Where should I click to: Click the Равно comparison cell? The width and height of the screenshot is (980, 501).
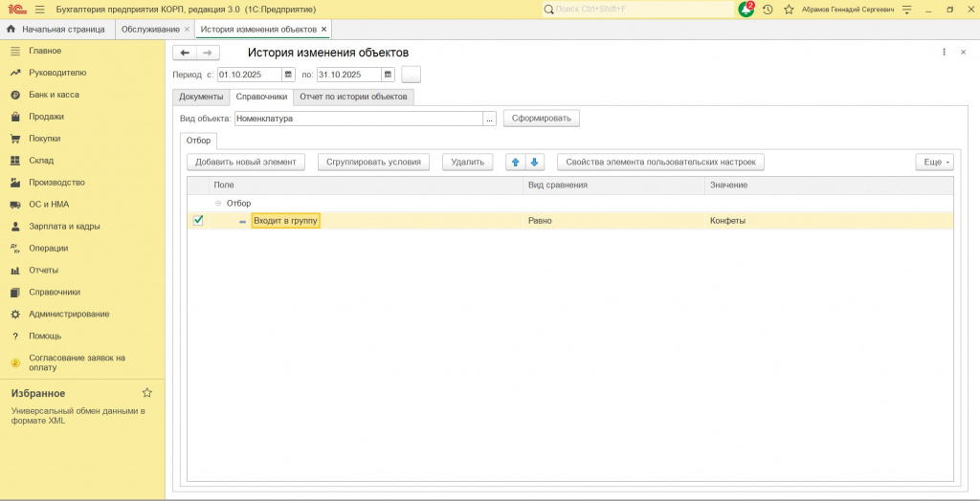point(613,221)
